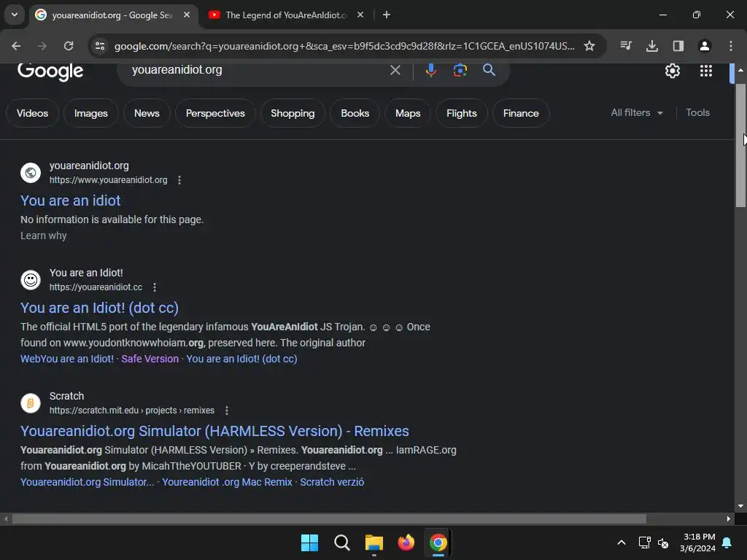This screenshot has width=747, height=560.
Task: Filter results by Perspectives
Action: [x=215, y=113]
